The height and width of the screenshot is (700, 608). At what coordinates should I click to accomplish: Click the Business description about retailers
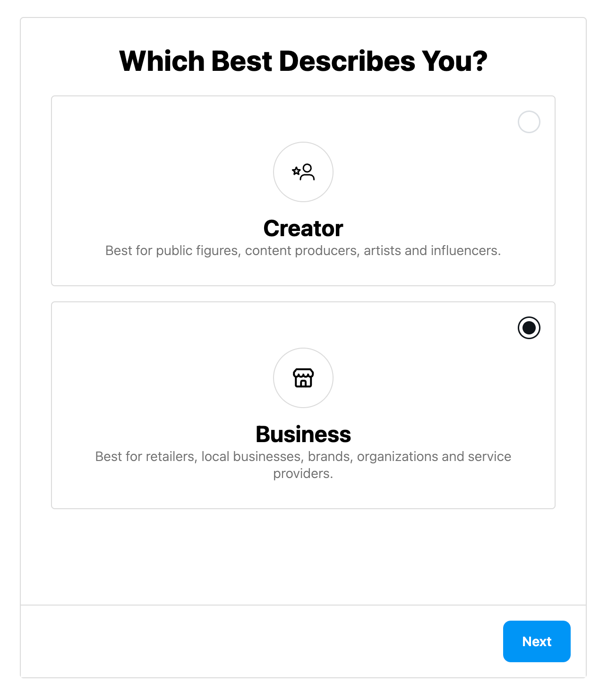(303, 465)
